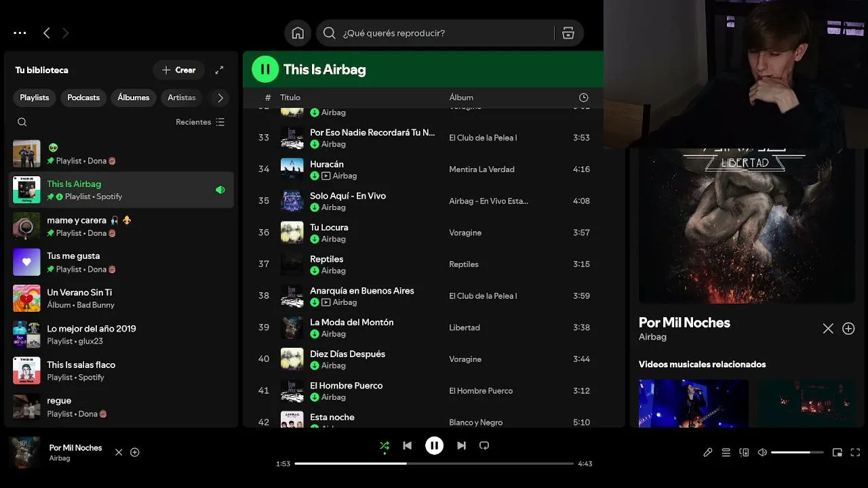The width and height of the screenshot is (868, 488).
Task: Skip to the previous track
Action: click(x=407, y=445)
